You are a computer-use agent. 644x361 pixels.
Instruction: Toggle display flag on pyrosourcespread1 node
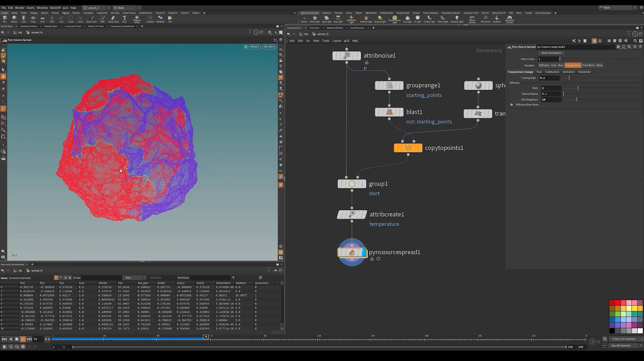[364, 252]
